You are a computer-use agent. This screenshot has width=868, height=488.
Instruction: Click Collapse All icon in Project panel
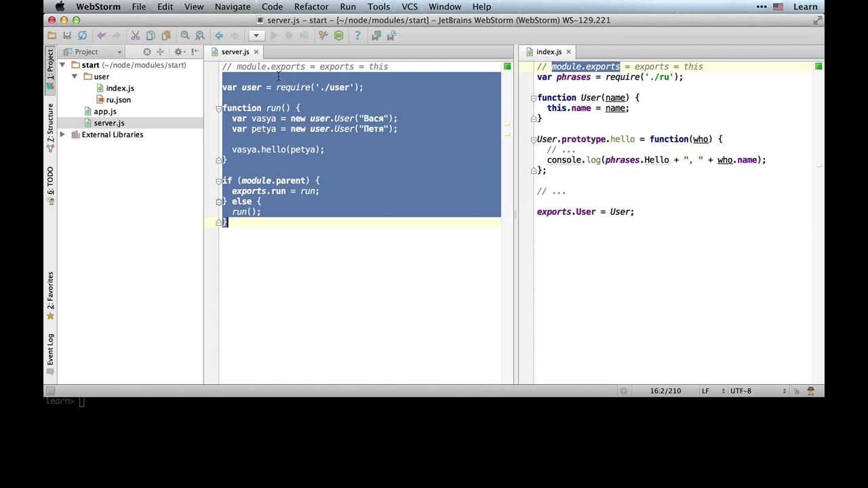[161, 52]
